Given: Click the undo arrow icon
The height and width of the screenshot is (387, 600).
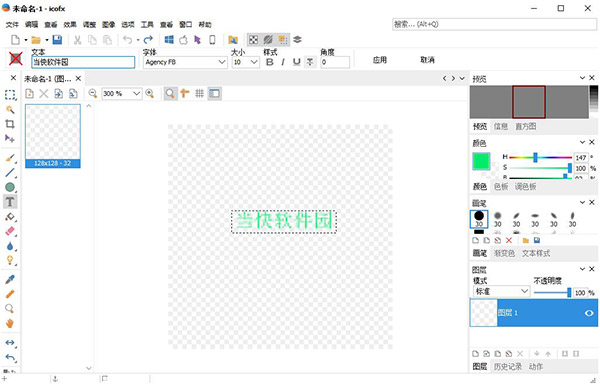Looking at the screenshot, I should pos(127,39).
